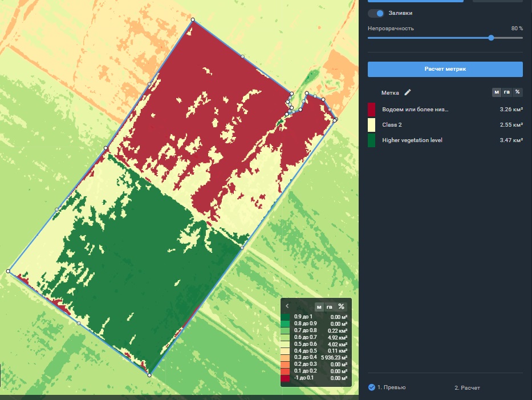
Task: Click the yellow Class 2 color swatch
Action: pyautogui.click(x=371, y=124)
